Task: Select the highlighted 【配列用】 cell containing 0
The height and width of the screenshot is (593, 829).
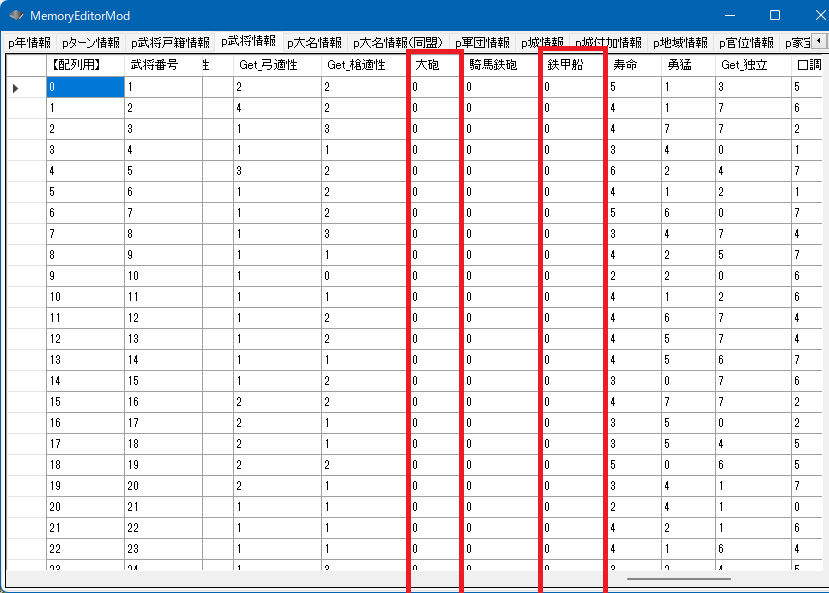Action: coord(85,87)
